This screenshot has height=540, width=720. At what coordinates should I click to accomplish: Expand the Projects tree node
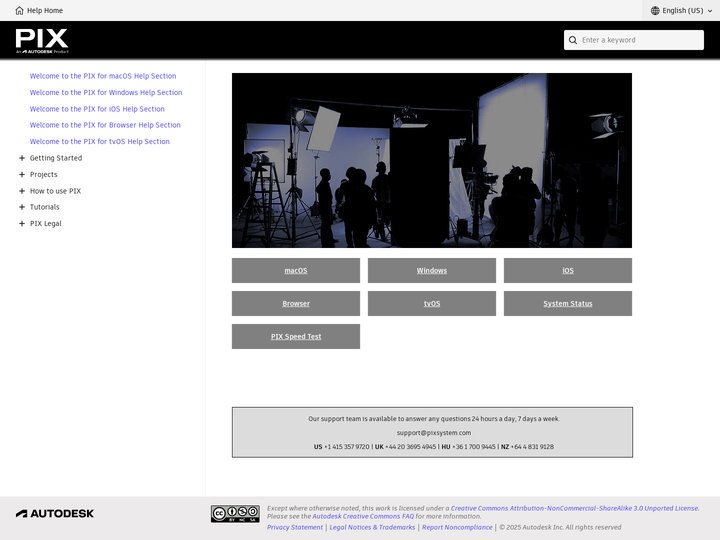tap(22, 174)
